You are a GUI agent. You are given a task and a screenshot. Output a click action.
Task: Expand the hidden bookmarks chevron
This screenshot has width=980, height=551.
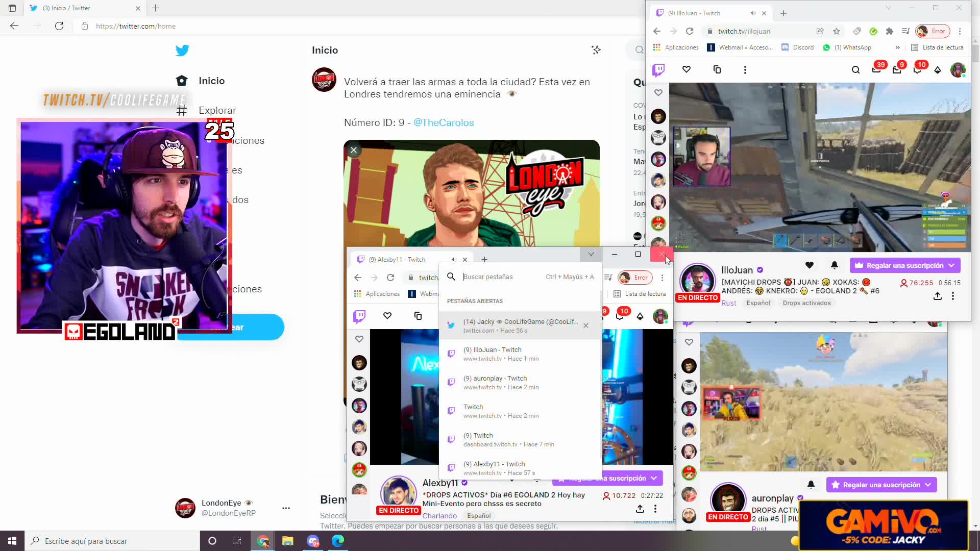[897, 47]
